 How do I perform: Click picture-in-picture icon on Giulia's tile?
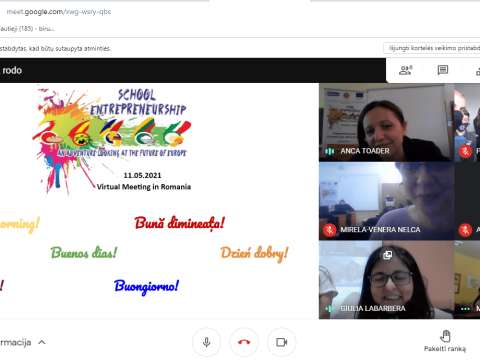pyautogui.click(x=387, y=255)
